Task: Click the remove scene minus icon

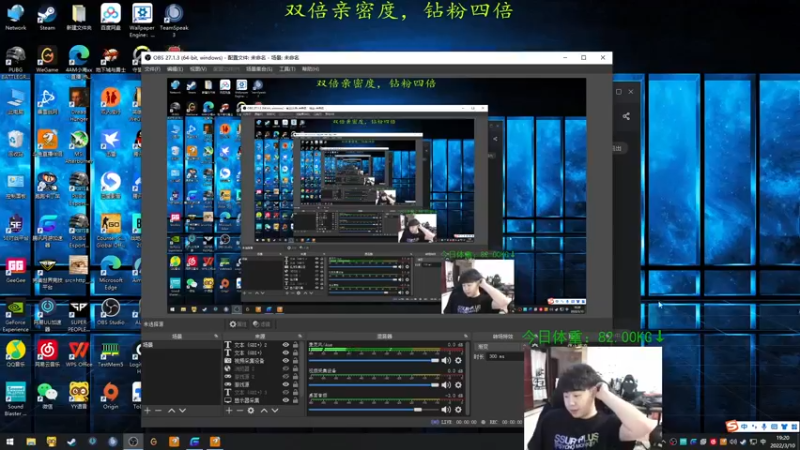Action: 158,410
